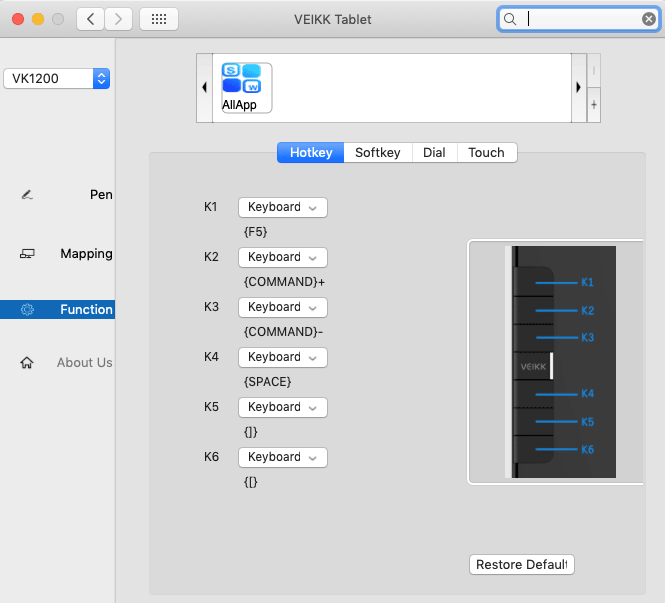Open K5 Keyboard dropdown
665x603 pixels.
pyautogui.click(x=283, y=408)
